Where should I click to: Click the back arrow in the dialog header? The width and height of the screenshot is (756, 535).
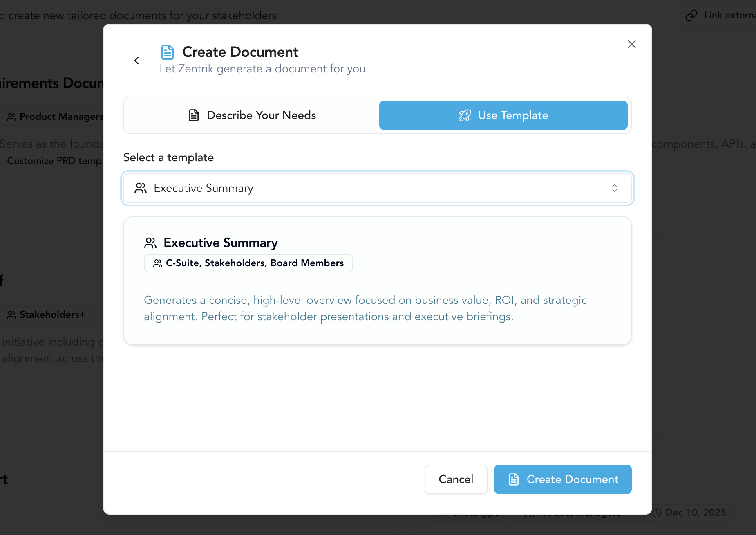137,60
